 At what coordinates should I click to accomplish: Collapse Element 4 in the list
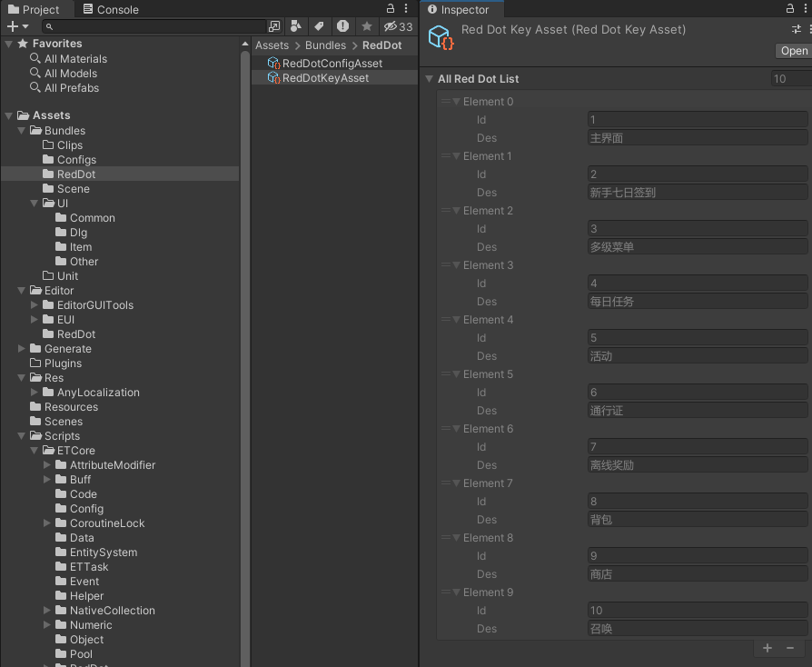point(457,320)
